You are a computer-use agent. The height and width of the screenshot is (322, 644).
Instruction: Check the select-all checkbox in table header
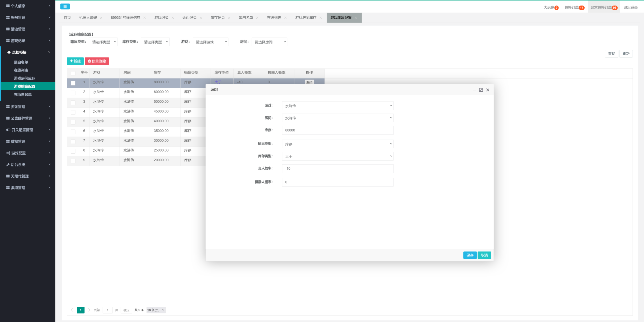[73, 73]
